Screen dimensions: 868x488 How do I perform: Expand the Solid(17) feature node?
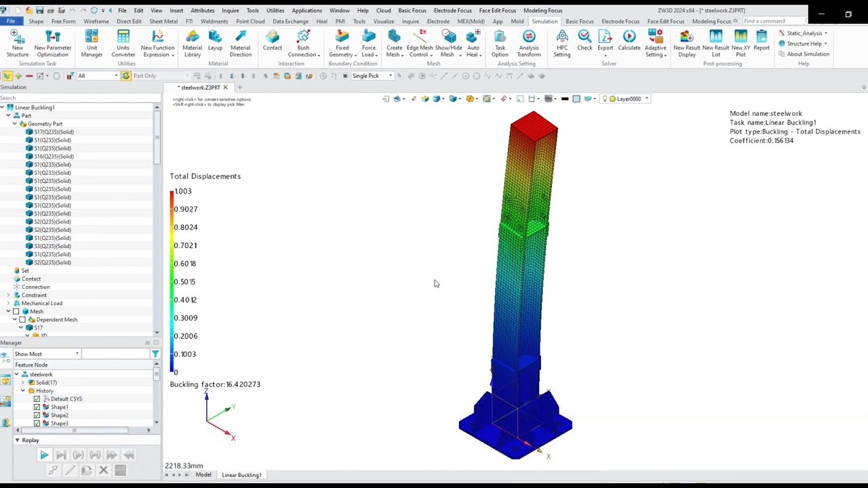point(22,383)
